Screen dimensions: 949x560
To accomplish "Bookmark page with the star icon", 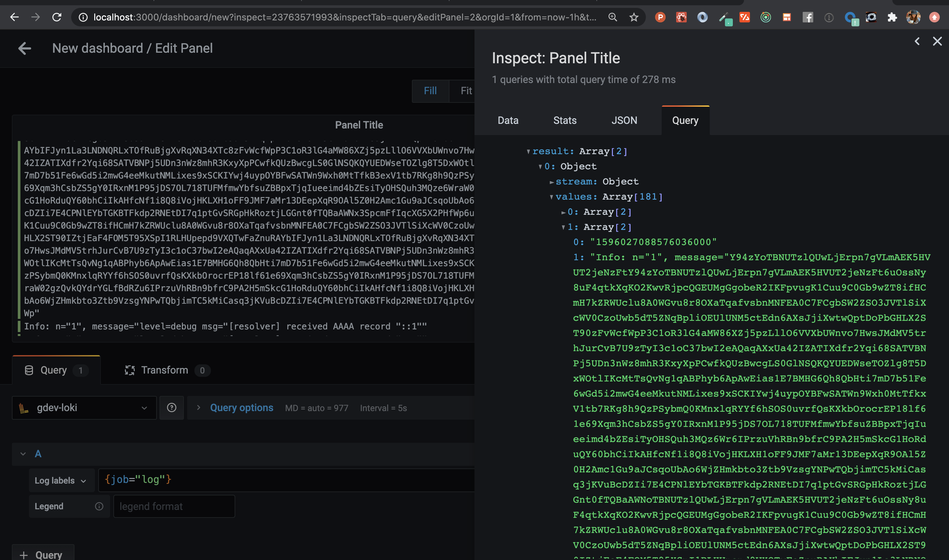I will coord(634,17).
